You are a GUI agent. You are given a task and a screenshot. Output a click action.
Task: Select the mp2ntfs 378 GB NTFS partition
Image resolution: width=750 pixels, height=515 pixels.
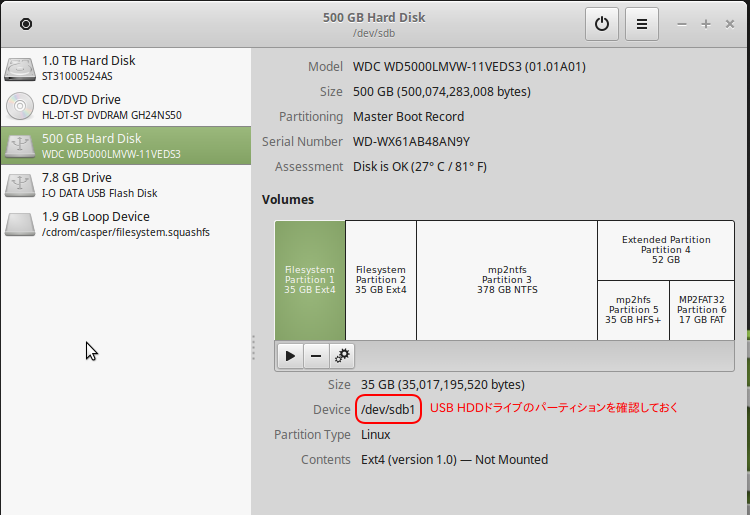click(507, 280)
